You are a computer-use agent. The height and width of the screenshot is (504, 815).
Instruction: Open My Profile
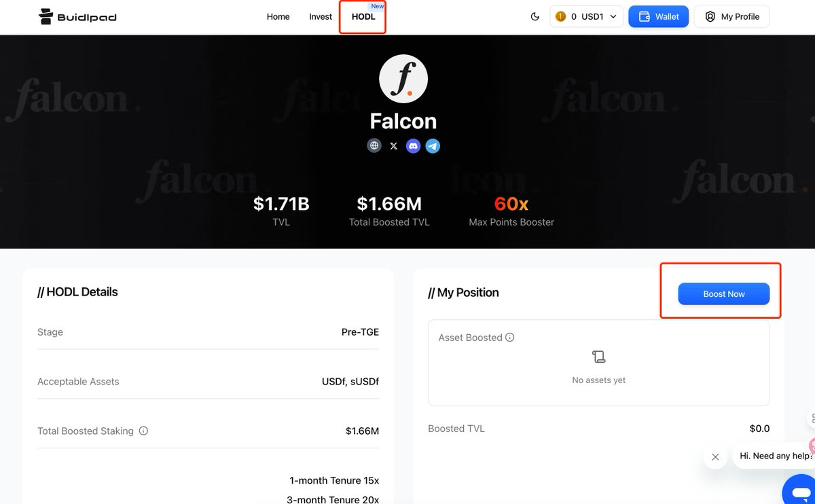[731, 16]
